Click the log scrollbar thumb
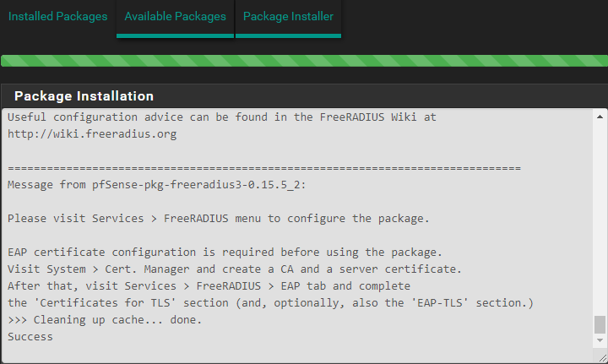This screenshot has width=608, height=364. click(x=600, y=325)
